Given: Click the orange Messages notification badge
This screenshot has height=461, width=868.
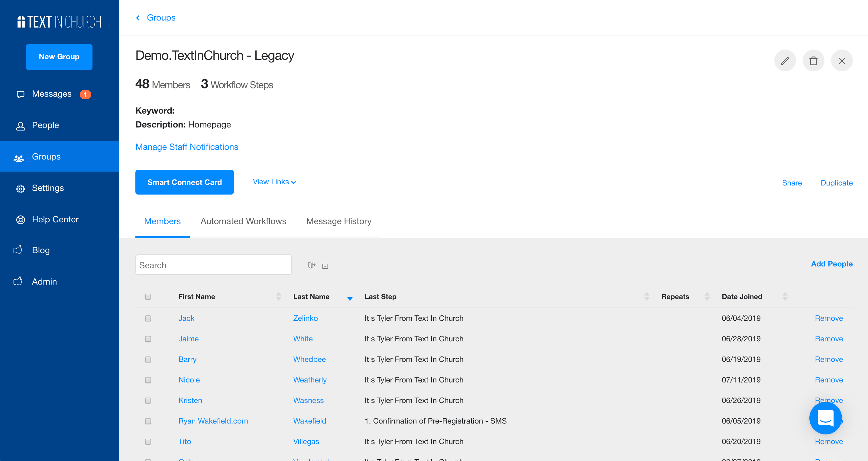Looking at the screenshot, I should [x=85, y=95].
